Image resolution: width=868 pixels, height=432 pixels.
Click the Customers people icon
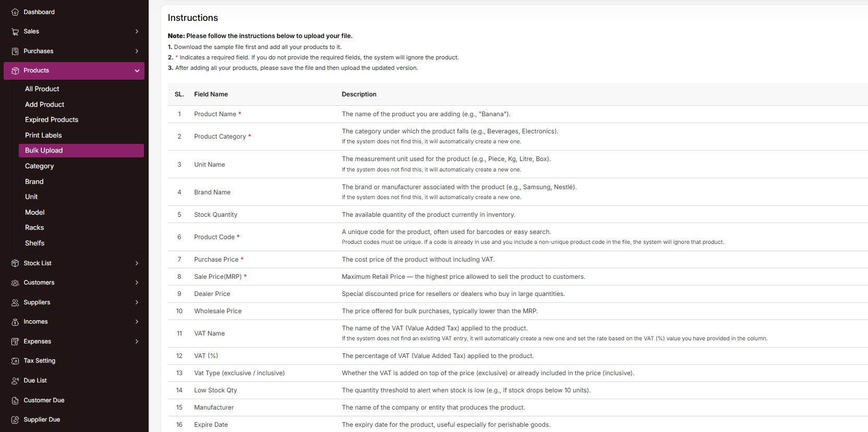click(x=15, y=283)
